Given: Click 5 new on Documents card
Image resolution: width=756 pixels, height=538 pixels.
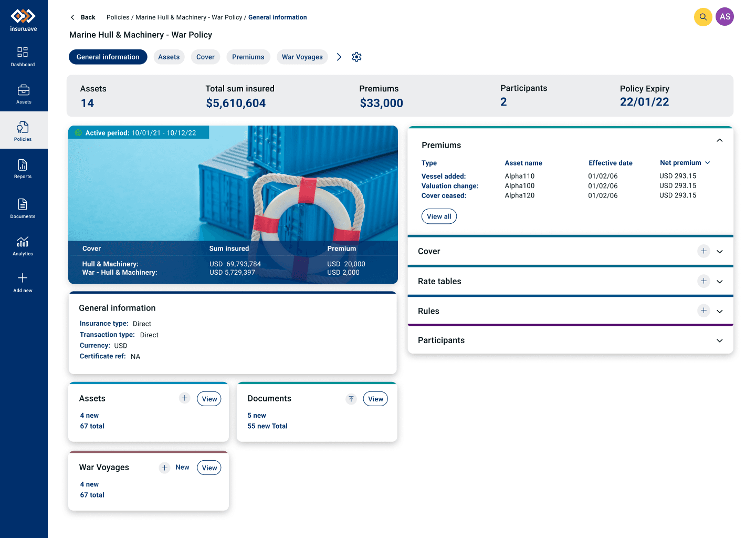Looking at the screenshot, I should 257,416.
